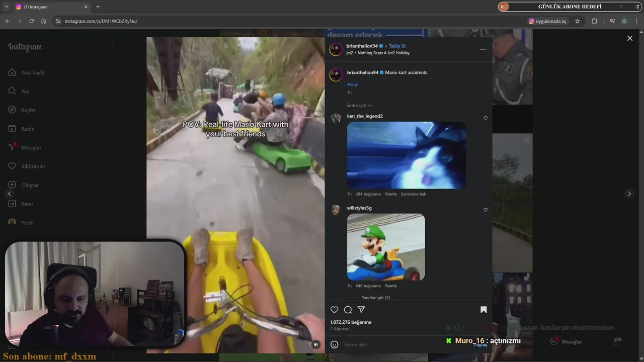This screenshot has width=644, height=362.
Task: Open media control icon in toolbar
Action: pyautogui.click(x=612, y=21)
